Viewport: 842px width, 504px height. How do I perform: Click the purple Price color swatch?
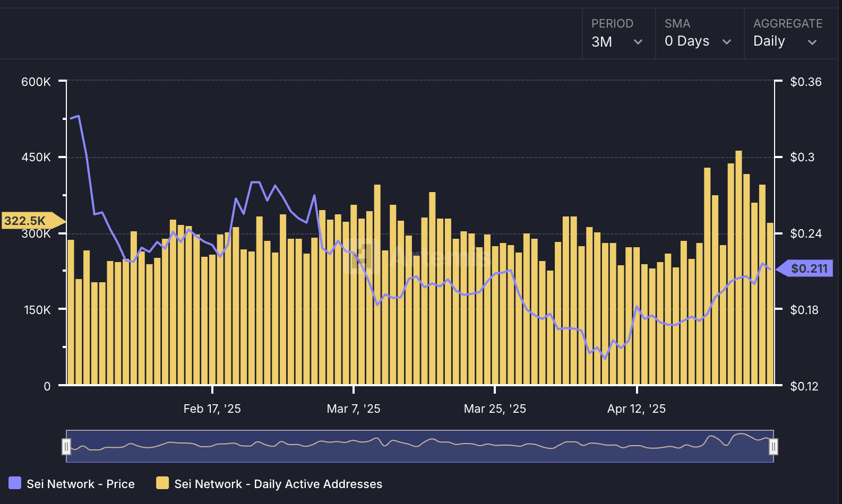tap(15, 483)
